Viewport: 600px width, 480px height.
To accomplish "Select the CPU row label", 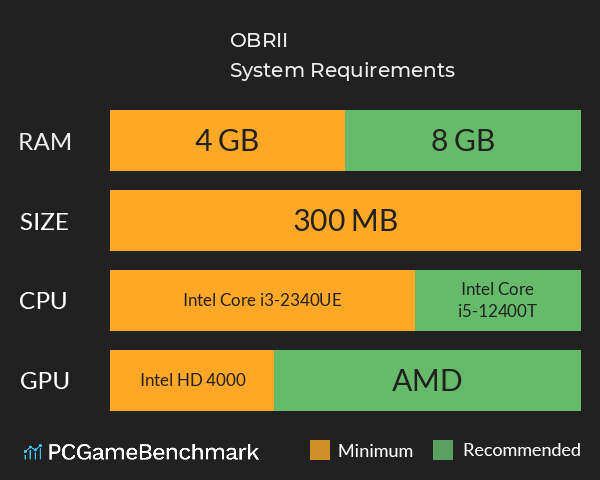I will (x=45, y=300).
